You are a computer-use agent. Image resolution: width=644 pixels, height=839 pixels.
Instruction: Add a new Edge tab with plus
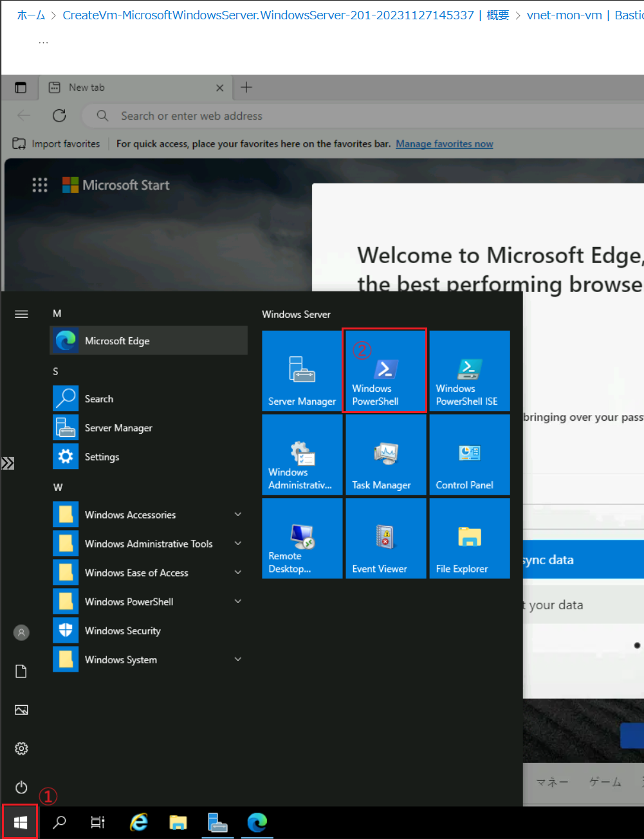click(246, 88)
